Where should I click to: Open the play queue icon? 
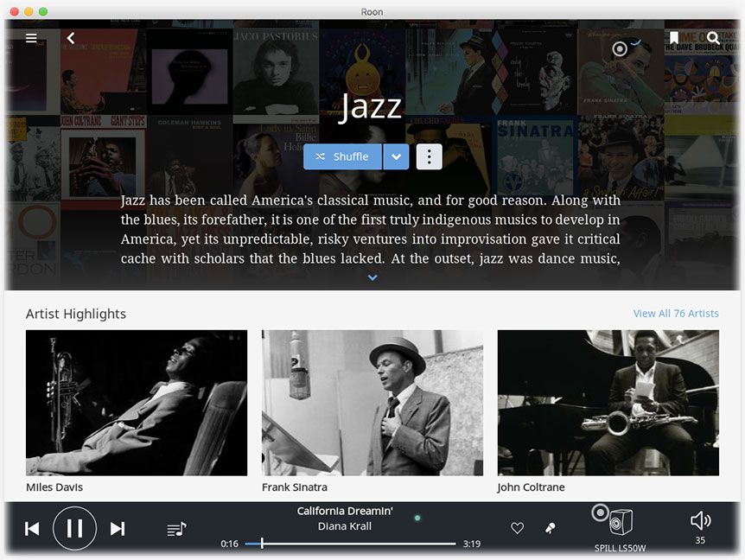pyautogui.click(x=177, y=529)
